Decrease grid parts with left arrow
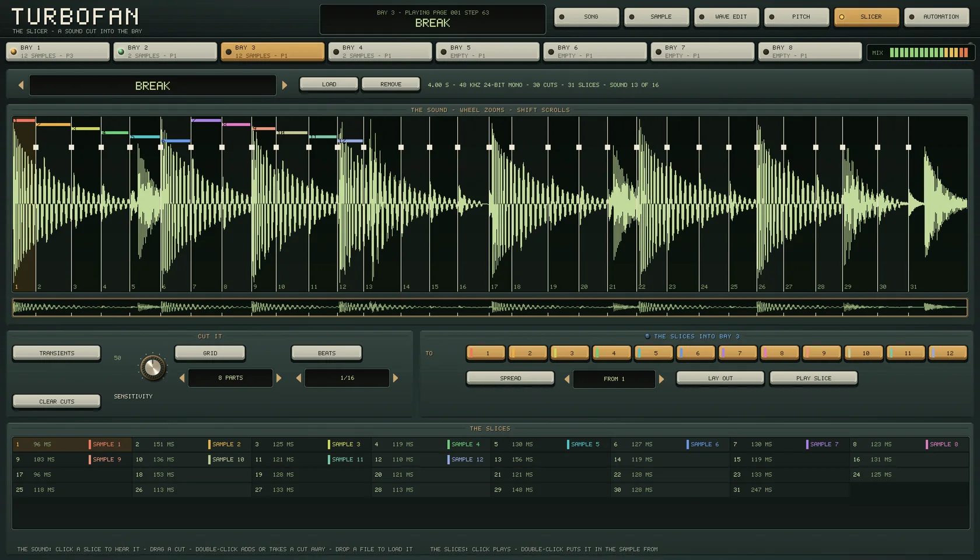The height and width of the screenshot is (560, 980). pos(182,378)
